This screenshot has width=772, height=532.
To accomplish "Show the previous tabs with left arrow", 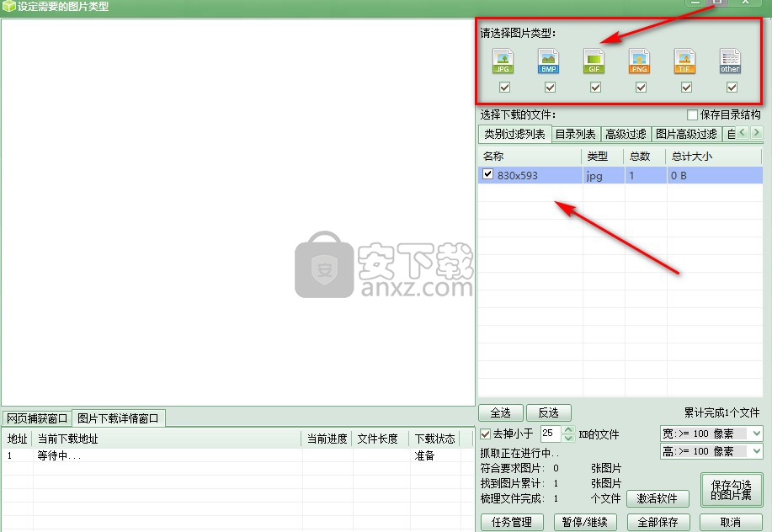I will click(743, 132).
